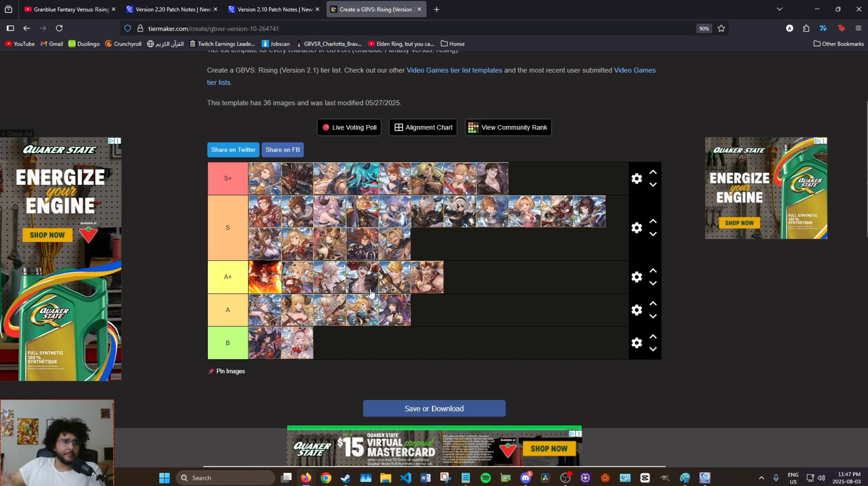Move the A tier row down
The height and width of the screenshot is (486, 868).
653,316
